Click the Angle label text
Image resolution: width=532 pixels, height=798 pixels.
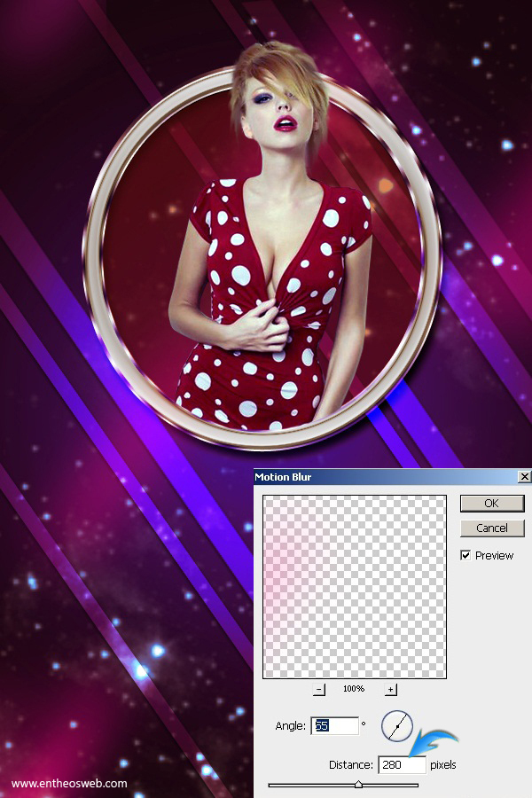pos(290,727)
